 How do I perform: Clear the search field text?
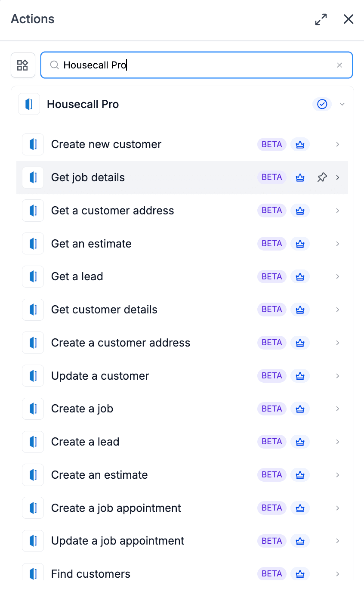(x=339, y=65)
